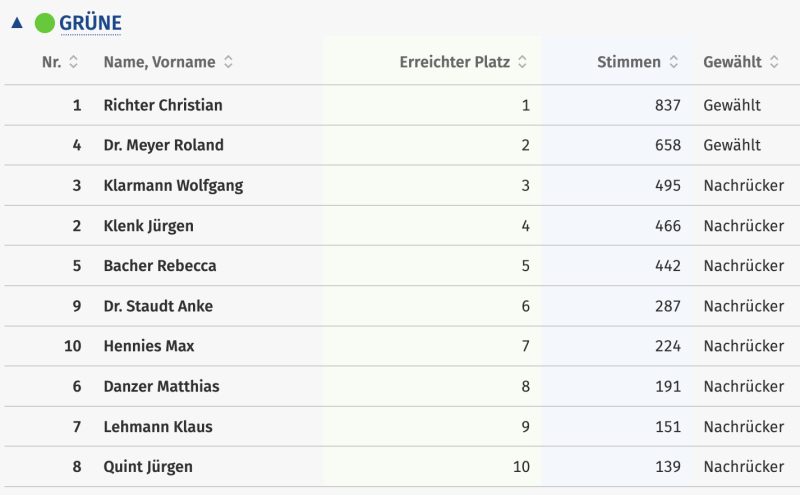
Task: Sort by Gewählt arrows icon
Action: tap(774, 62)
